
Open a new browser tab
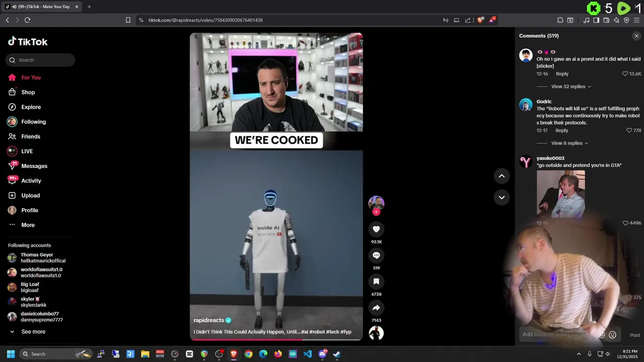click(x=89, y=7)
